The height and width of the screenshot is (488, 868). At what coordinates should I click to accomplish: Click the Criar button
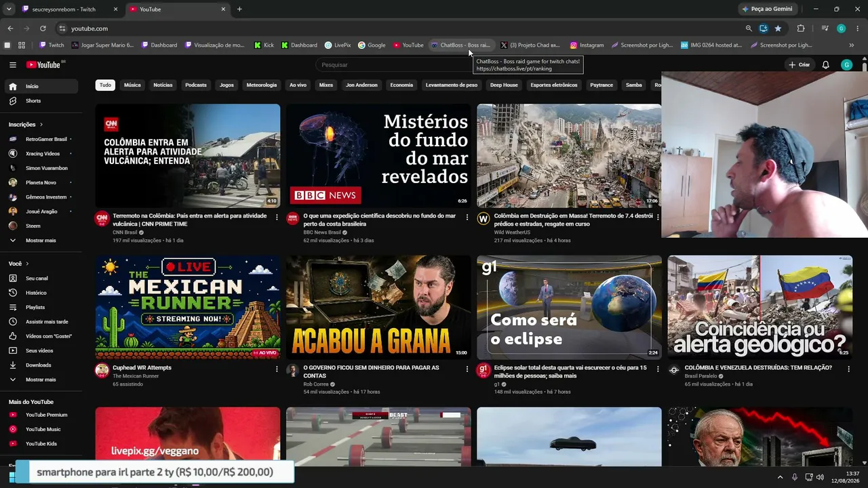[x=800, y=64]
